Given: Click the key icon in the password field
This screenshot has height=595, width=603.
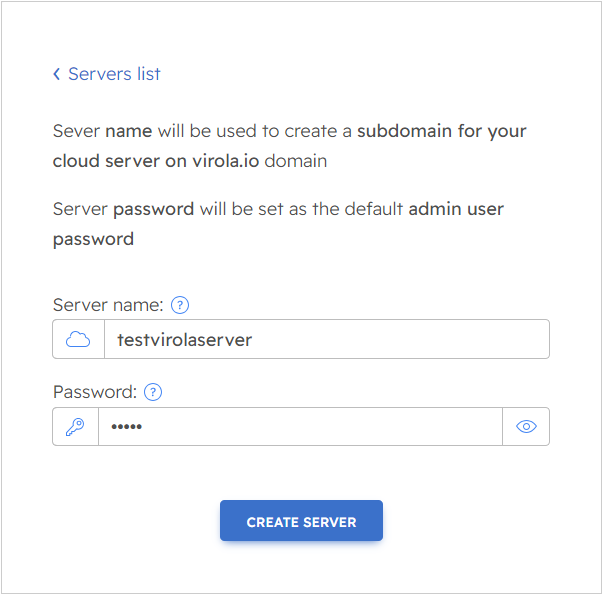Looking at the screenshot, I should (x=75, y=426).
